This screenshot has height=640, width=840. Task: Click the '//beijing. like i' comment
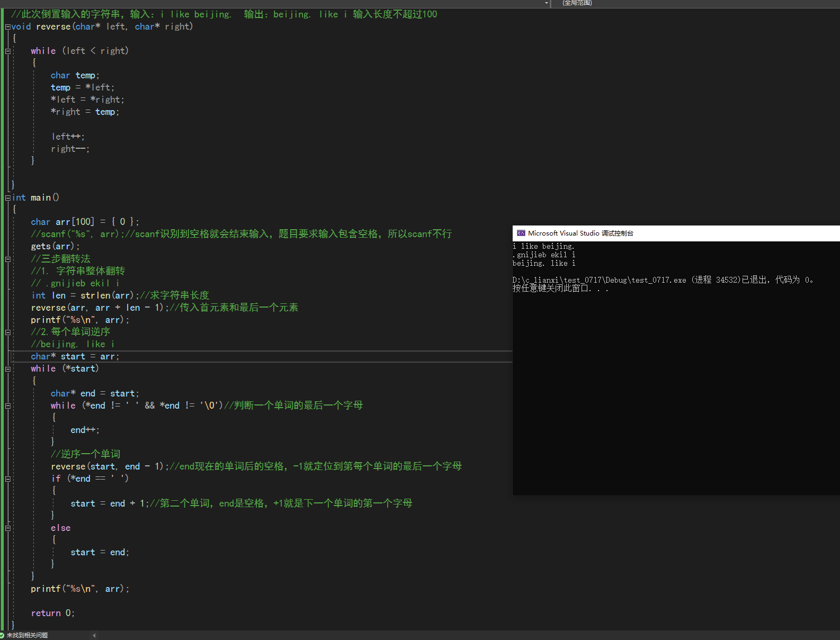point(73,345)
